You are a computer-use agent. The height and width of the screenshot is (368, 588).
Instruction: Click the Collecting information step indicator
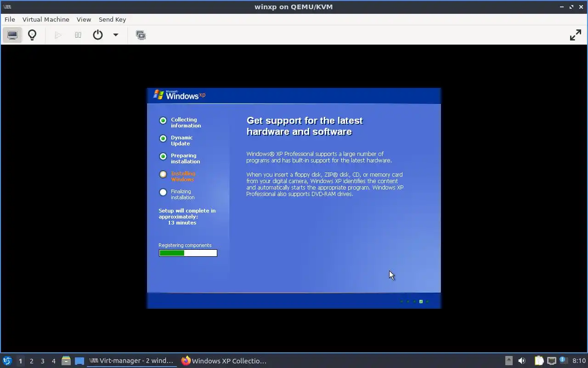(x=163, y=121)
